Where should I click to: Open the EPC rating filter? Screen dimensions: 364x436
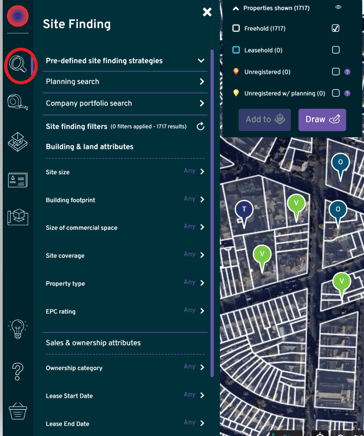click(x=125, y=311)
